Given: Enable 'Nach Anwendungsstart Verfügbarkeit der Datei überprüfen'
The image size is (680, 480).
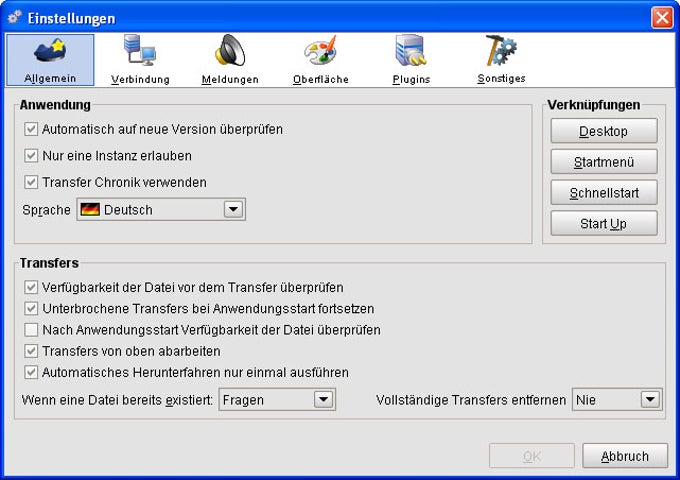Looking at the screenshot, I should point(31,330).
